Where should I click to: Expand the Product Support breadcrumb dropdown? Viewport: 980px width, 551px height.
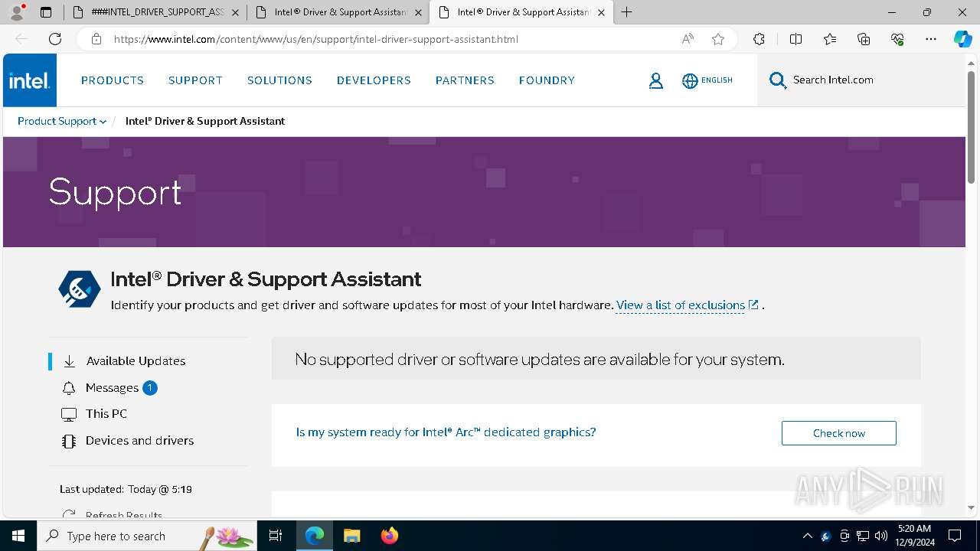click(x=62, y=121)
